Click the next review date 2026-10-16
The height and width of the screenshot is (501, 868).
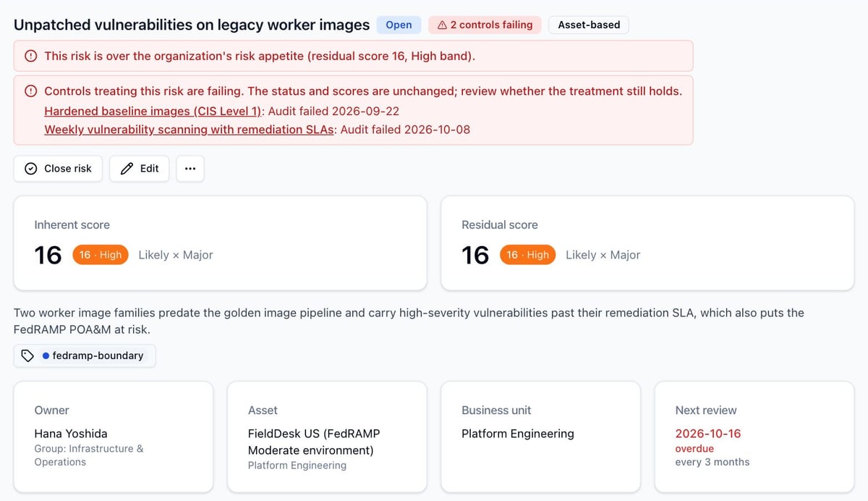pos(708,434)
